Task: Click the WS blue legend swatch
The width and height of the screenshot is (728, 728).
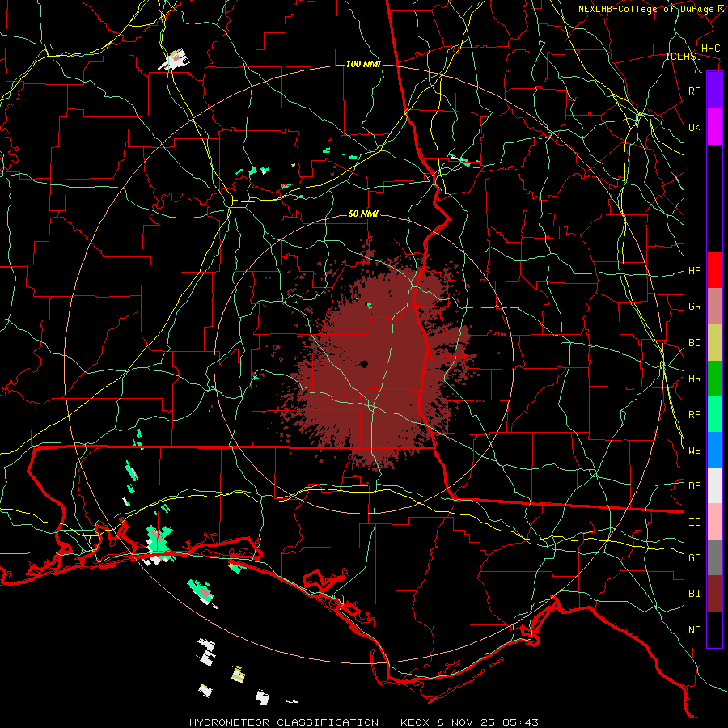Action: [714, 450]
